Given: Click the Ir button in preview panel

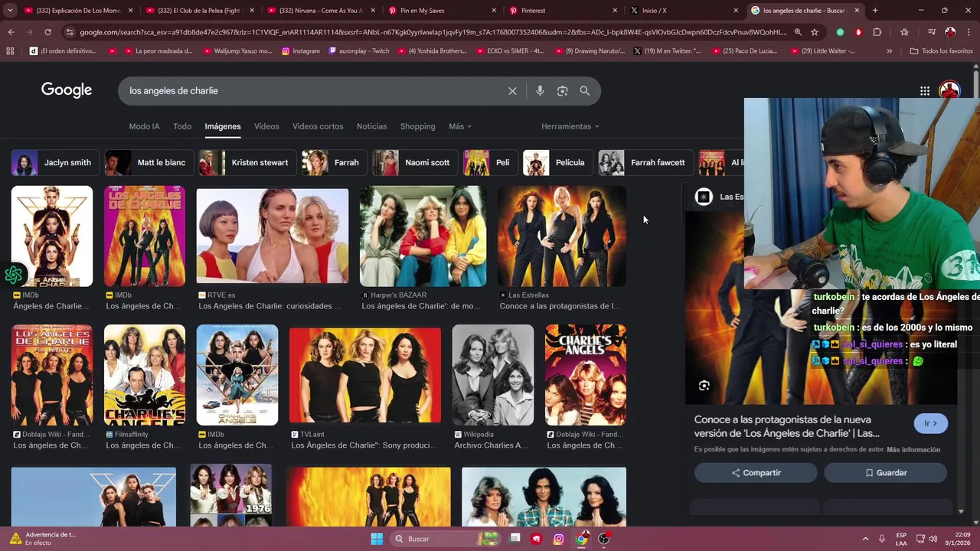Looking at the screenshot, I should [x=931, y=423].
